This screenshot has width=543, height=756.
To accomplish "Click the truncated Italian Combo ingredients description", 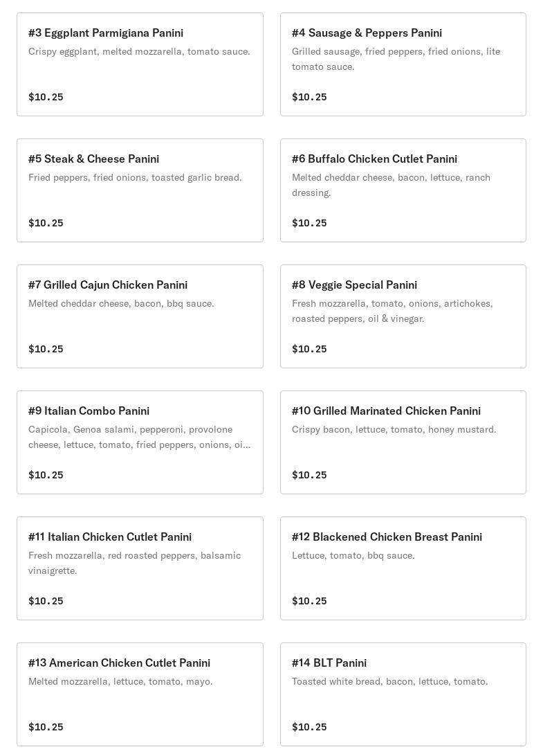I will coord(139,437).
